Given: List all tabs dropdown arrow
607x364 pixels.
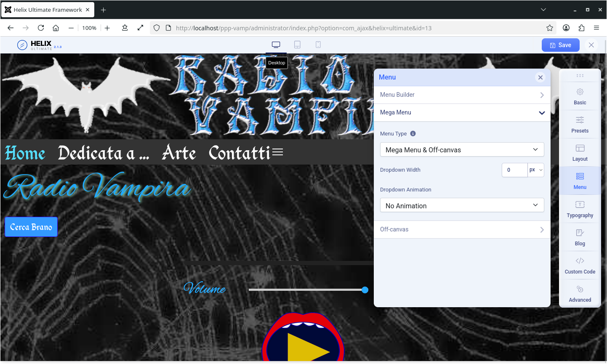Looking at the screenshot, I should (x=543, y=10).
